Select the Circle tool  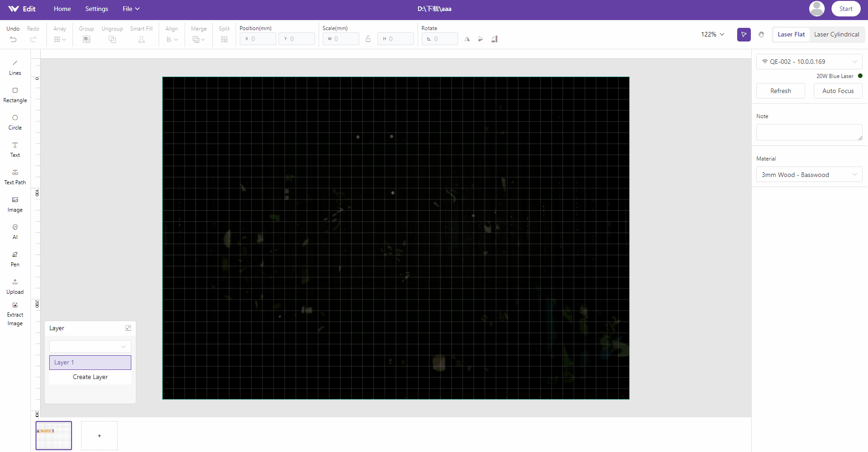point(15,122)
